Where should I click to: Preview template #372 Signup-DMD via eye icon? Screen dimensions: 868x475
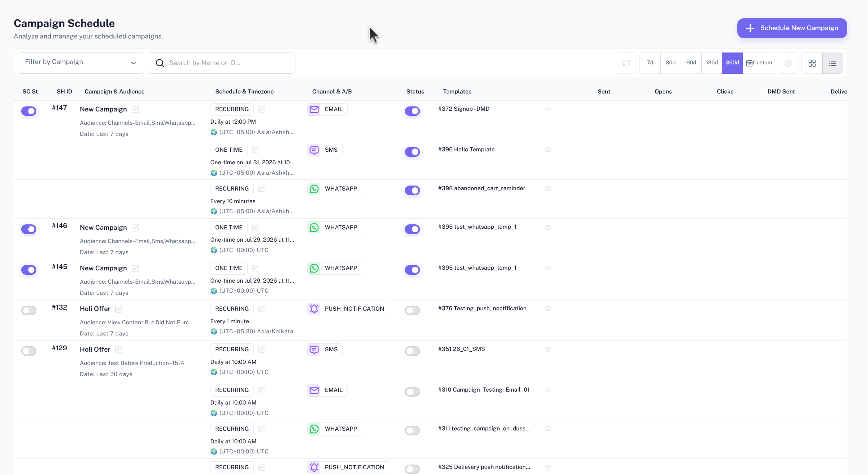[x=548, y=109]
